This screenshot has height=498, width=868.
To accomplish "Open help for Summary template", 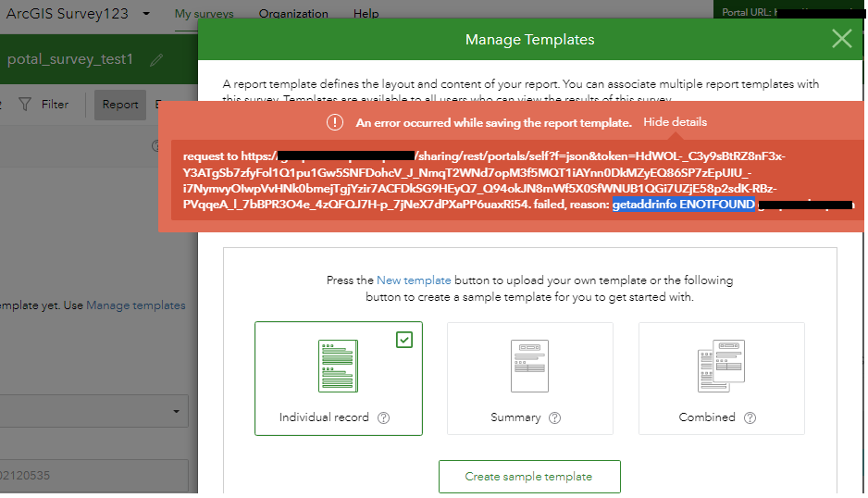I will coord(554,417).
